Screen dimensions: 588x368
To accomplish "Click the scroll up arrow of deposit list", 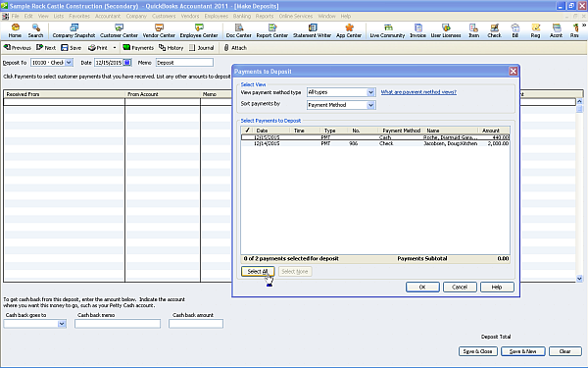I will 579,101.
